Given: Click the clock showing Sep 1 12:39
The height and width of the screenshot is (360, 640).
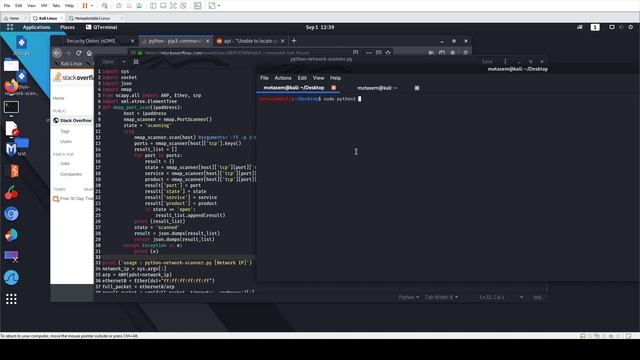Looking at the screenshot, I should tap(320, 27).
